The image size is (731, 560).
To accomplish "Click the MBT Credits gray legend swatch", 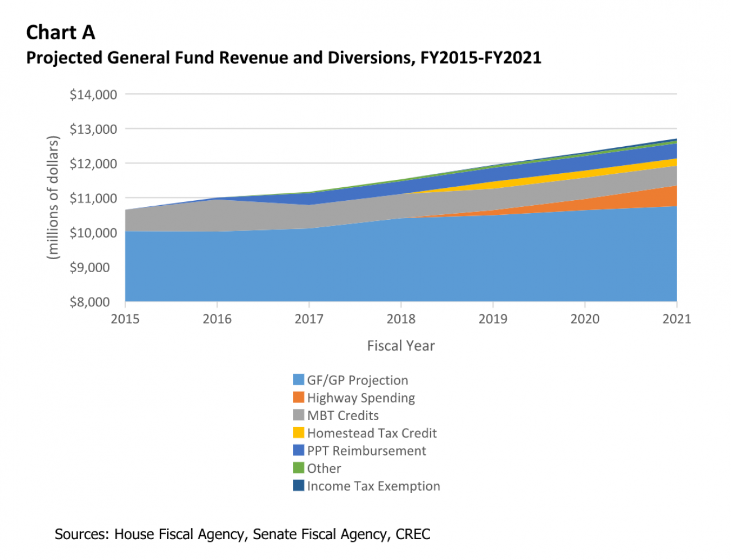I will [x=299, y=415].
